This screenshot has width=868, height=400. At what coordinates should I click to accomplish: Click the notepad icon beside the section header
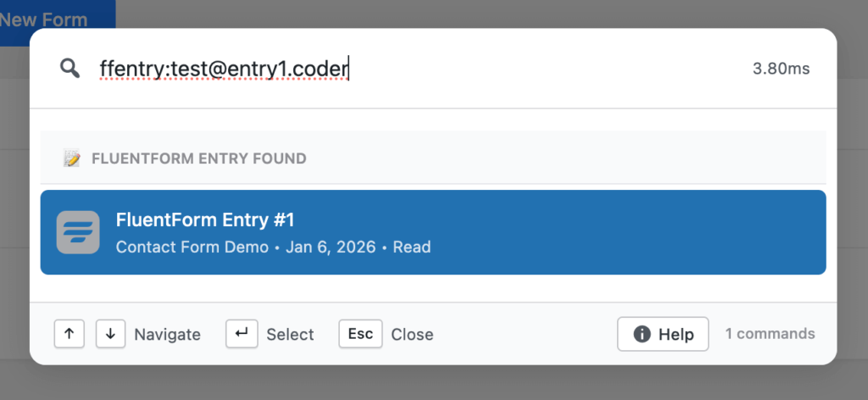72,158
